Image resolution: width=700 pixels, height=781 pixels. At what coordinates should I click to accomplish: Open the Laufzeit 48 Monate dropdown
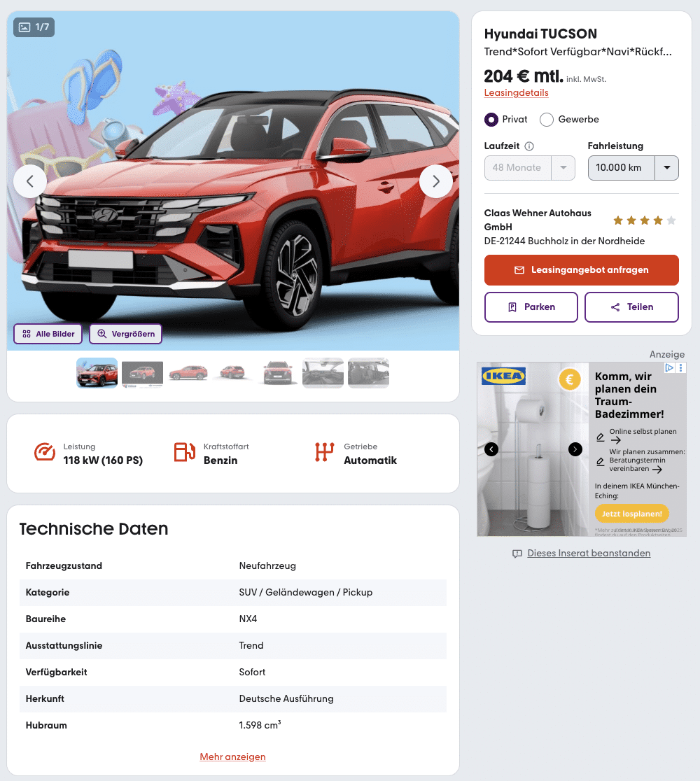[x=530, y=168]
